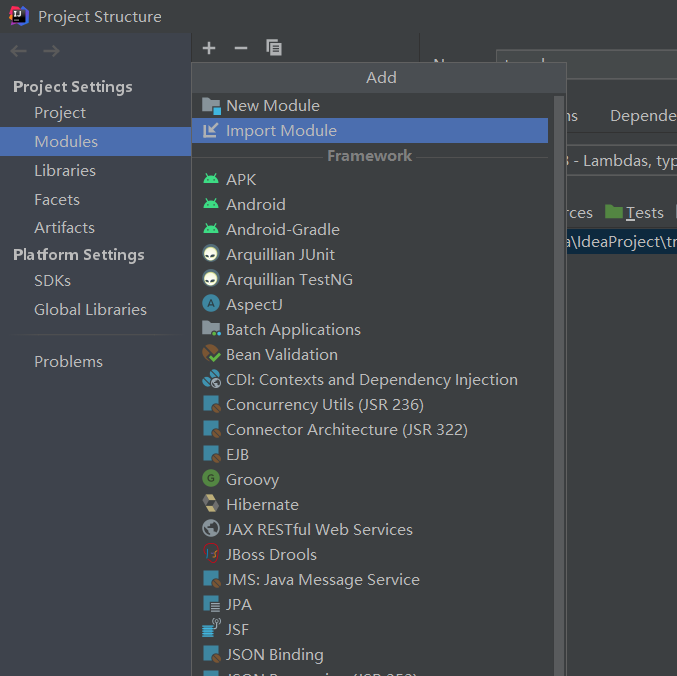Select JMS: Java Message Service entry
677x676 pixels.
[x=370, y=579]
